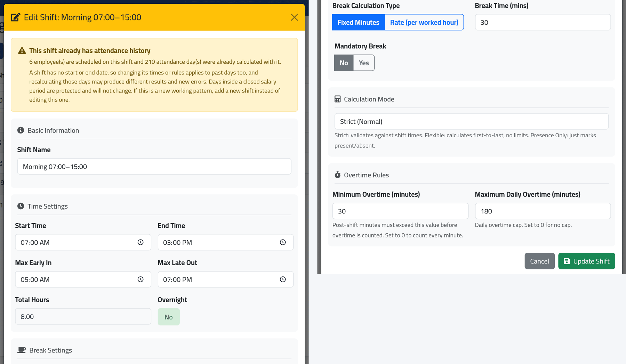The width and height of the screenshot is (626, 364).
Task: Click the End Time 03:00 PM field
Action: point(225,242)
